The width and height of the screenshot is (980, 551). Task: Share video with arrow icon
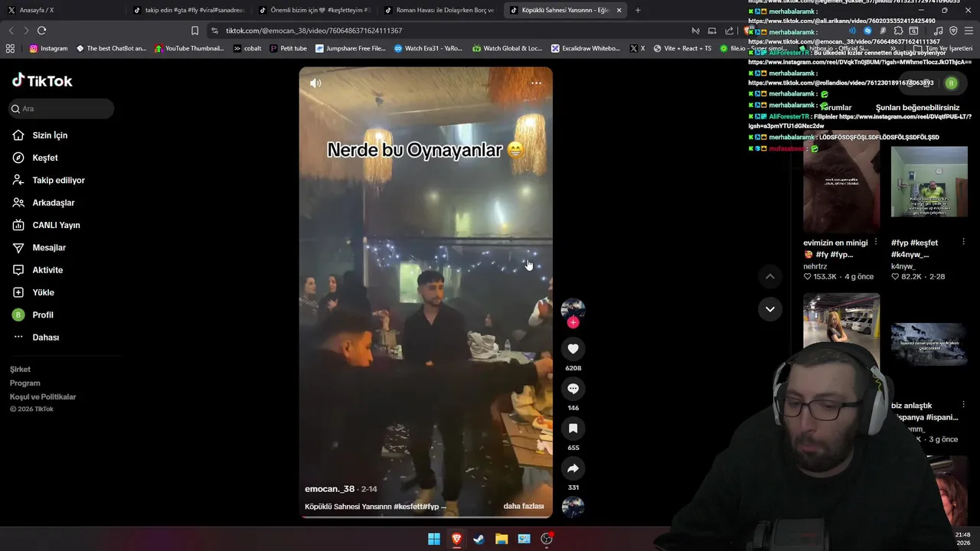[573, 468]
